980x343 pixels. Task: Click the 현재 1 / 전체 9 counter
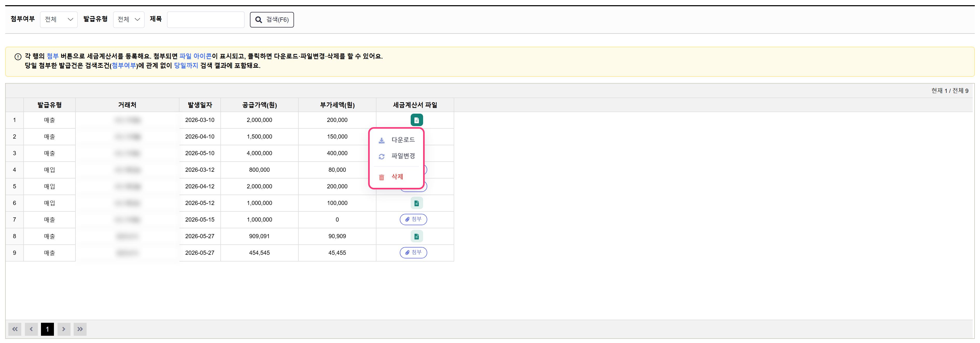tap(950, 91)
